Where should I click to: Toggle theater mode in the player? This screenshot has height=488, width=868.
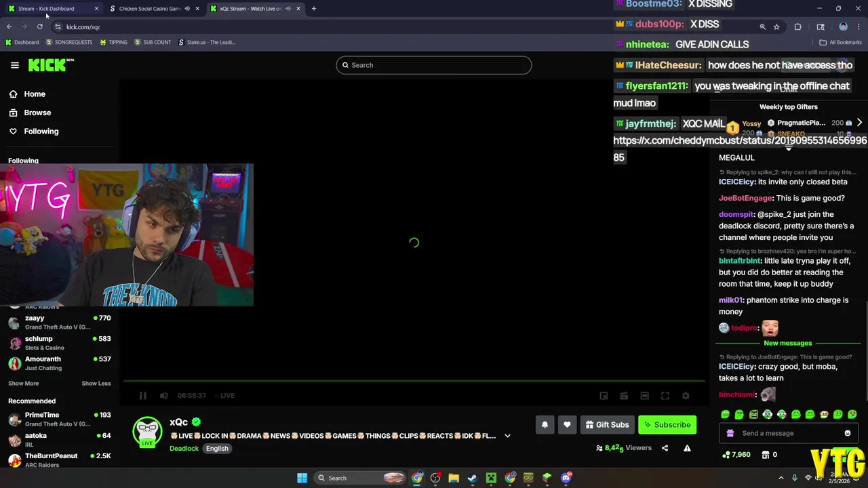[645, 396]
